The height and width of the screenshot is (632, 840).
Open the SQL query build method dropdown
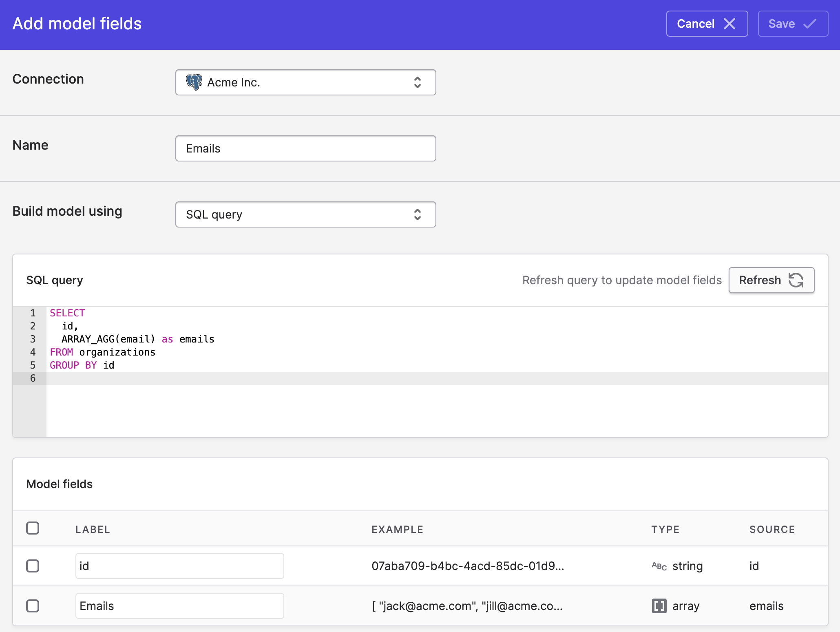point(305,214)
